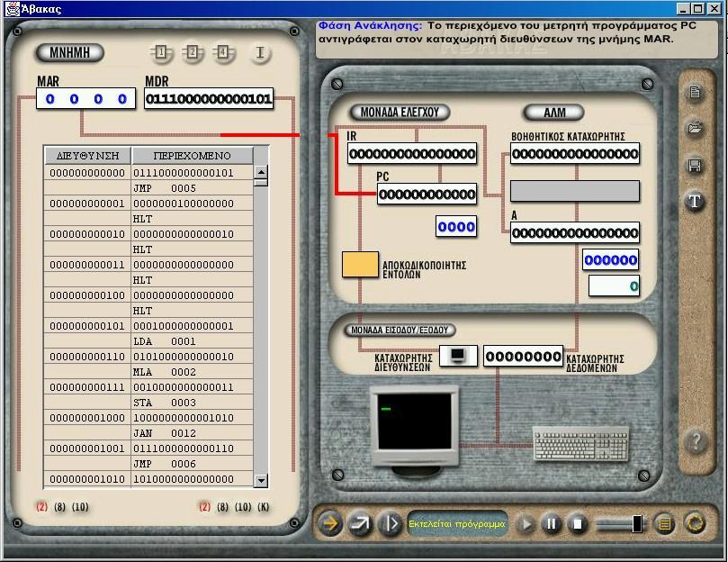Open a program with the folder icon
728x562 pixels.
695,128
